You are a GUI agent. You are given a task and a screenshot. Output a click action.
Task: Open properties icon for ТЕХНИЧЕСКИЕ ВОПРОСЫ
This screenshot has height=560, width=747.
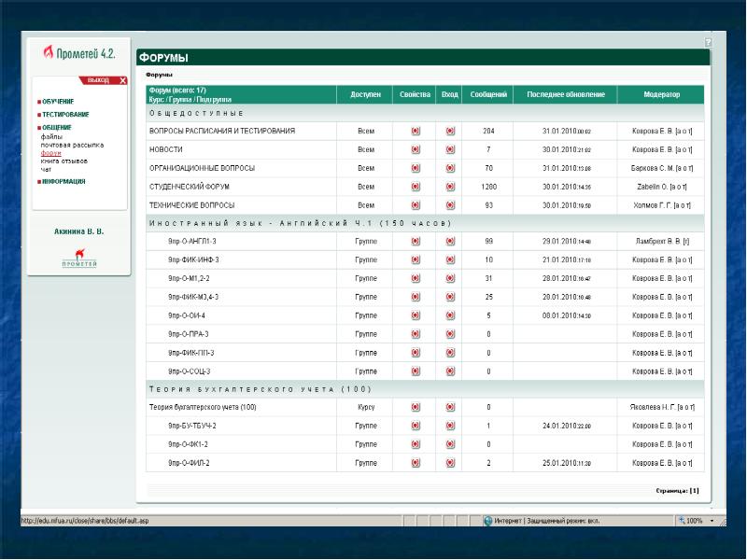[415, 204]
